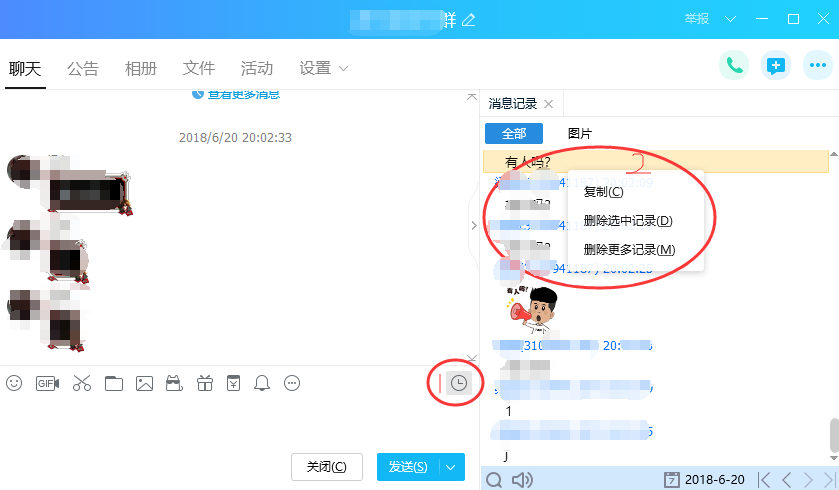
Task: Expand the 设置 dropdown
Action: click(x=344, y=68)
